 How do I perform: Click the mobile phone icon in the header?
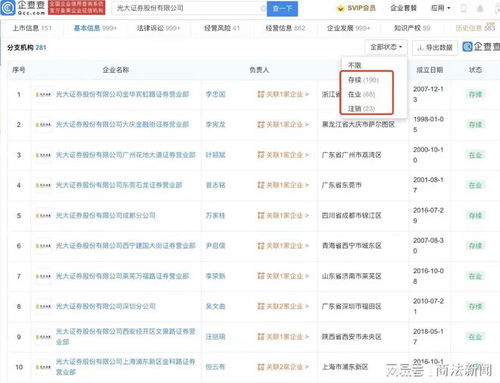463,8
